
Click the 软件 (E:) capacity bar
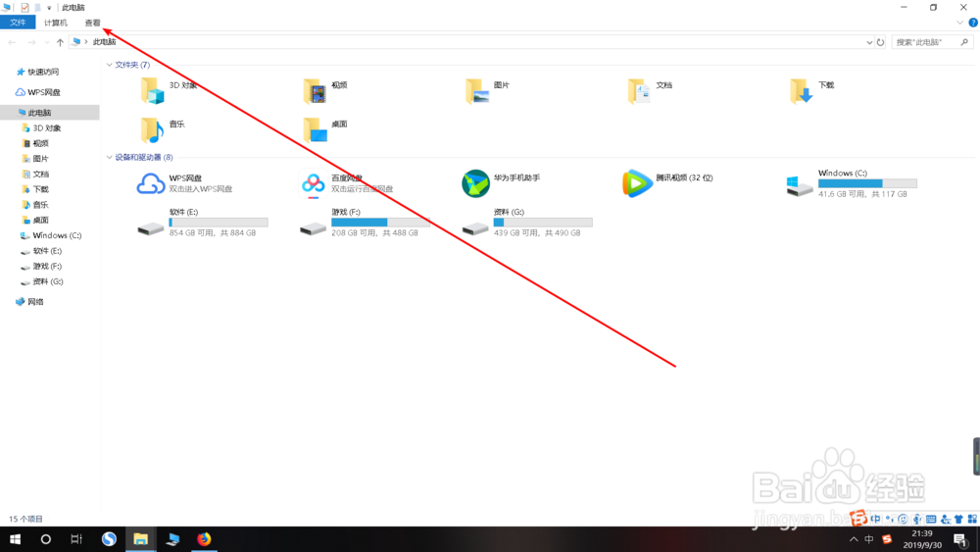(219, 223)
